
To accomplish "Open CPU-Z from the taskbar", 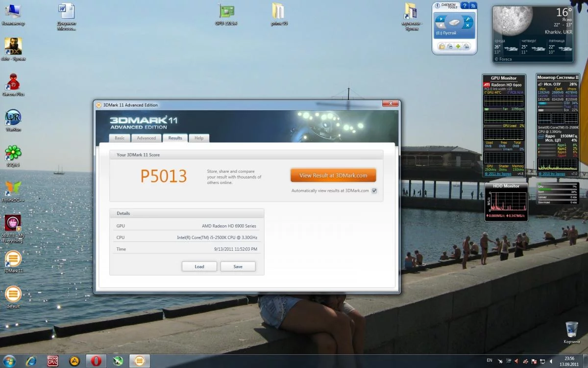I will tap(53, 361).
